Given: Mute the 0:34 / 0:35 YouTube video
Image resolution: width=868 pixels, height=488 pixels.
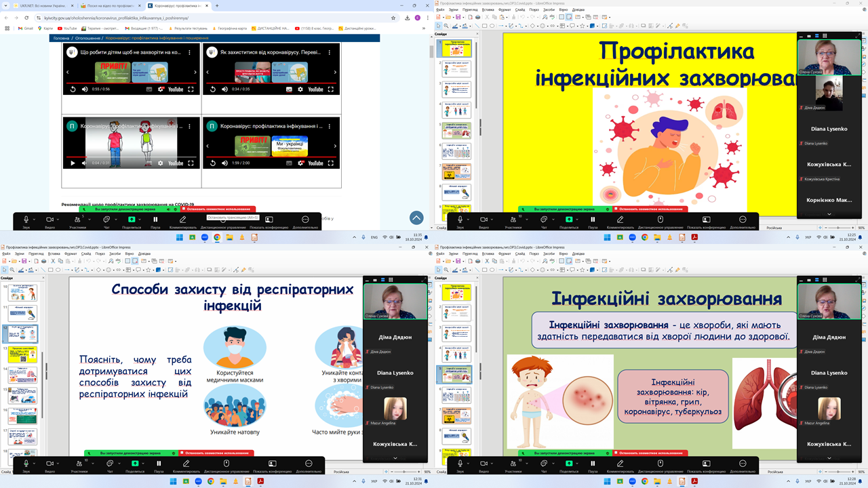Looking at the screenshot, I should 225,89.
